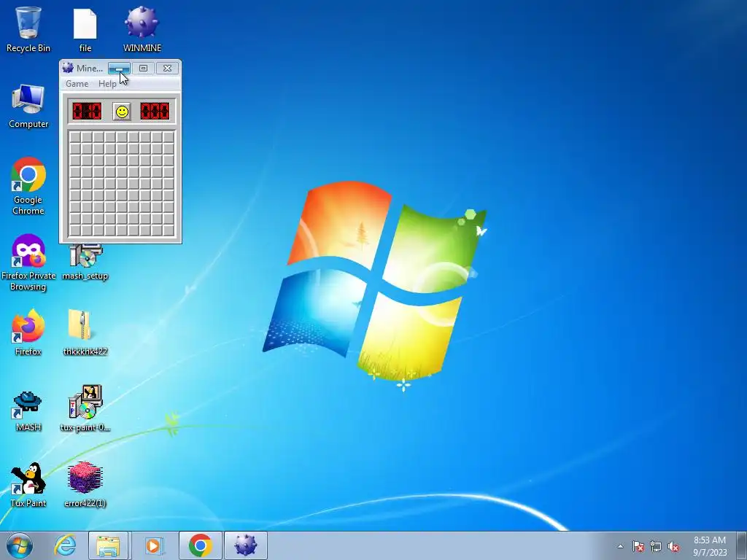Minimize the Minesweeper window
The width and height of the screenshot is (747, 560).
119,68
